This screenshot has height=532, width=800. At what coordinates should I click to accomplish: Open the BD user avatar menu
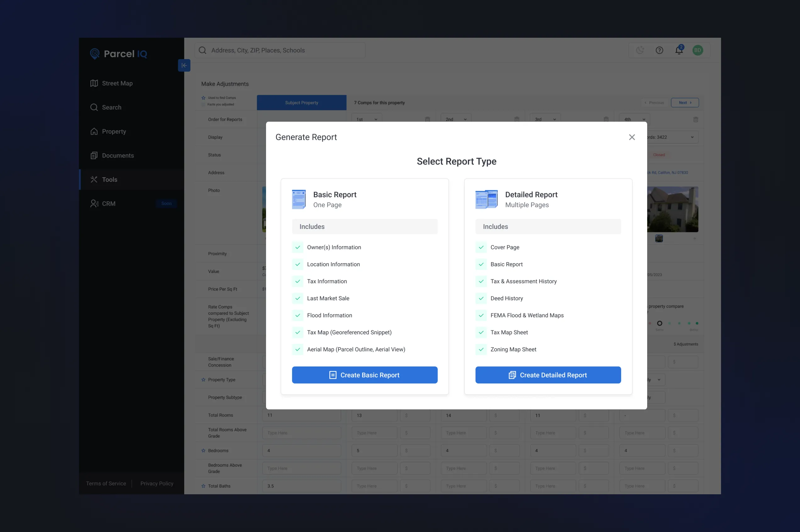click(697, 50)
